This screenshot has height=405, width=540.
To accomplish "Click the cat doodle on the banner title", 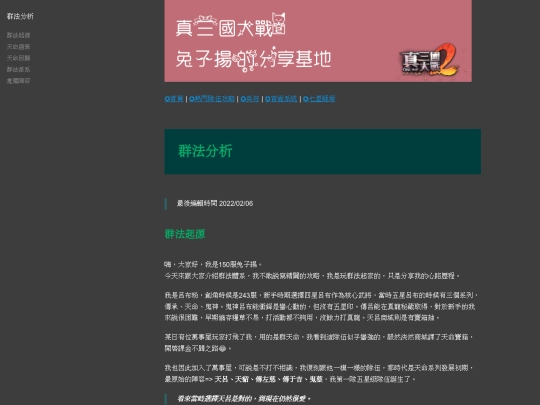I will pos(279,23).
